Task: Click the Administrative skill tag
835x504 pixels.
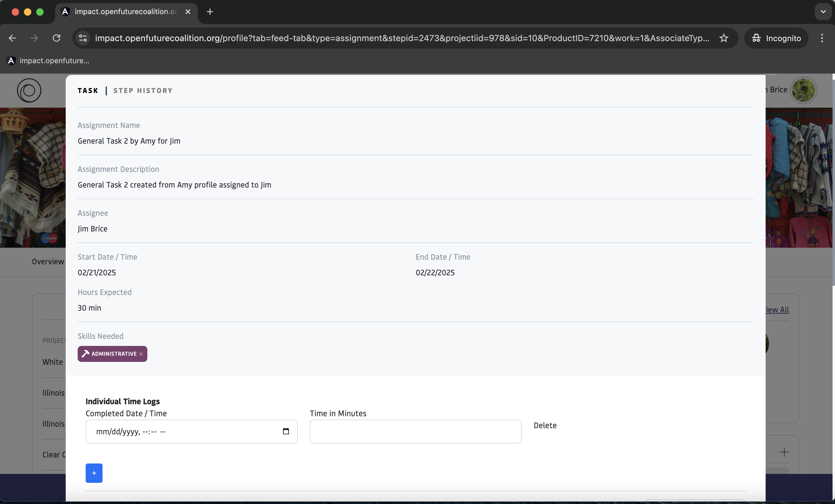Action: [x=114, y=354]
